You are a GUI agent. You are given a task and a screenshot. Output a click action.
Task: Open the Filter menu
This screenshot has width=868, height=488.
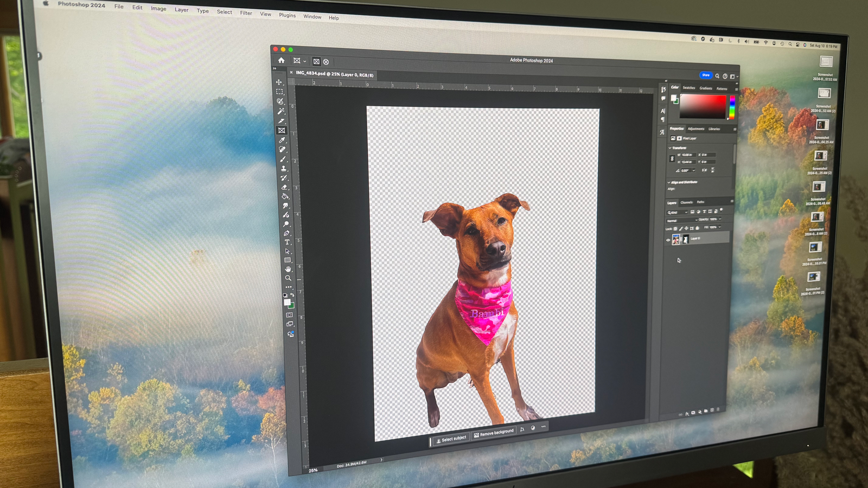[x=246, y=13]
